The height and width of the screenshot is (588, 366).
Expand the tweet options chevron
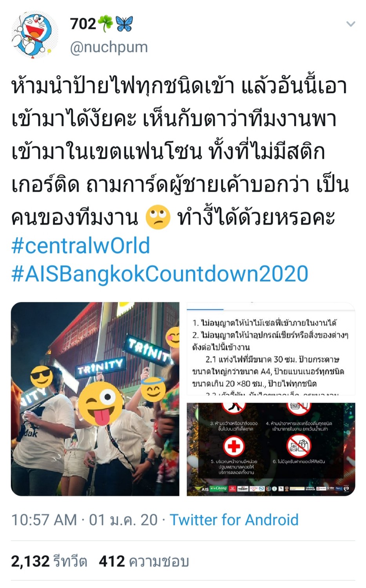[x=351, y=24]
